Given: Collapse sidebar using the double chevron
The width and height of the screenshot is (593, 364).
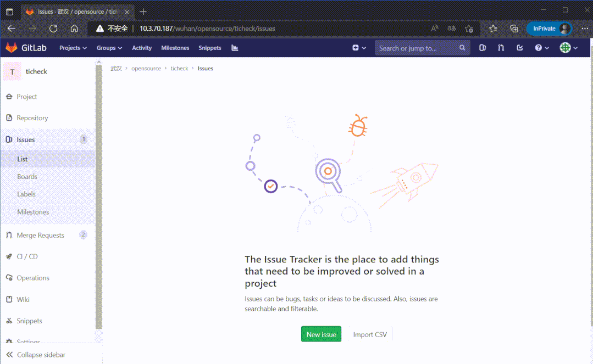Looking at the screenshot, I should (9, 355).
